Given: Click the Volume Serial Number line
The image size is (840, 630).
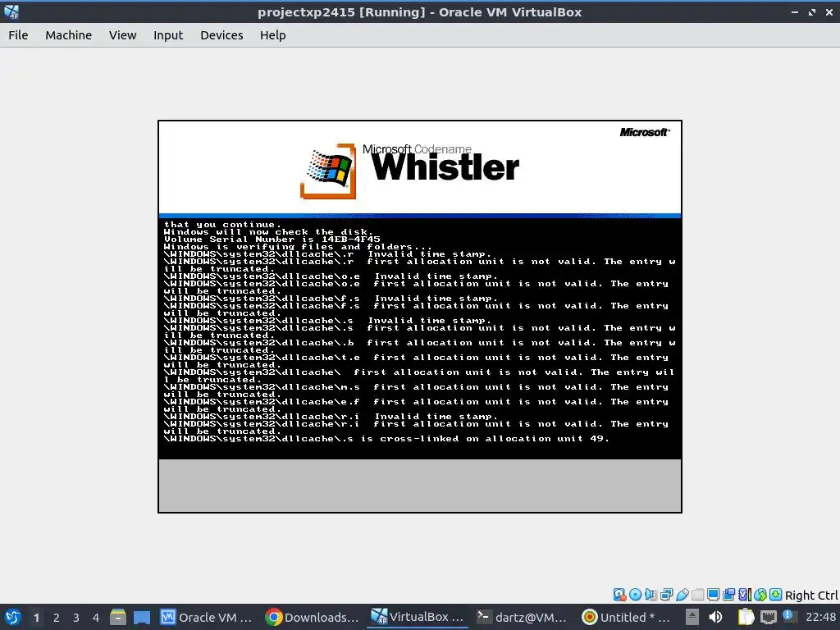Looking at the screenshot, I should 272,240.
